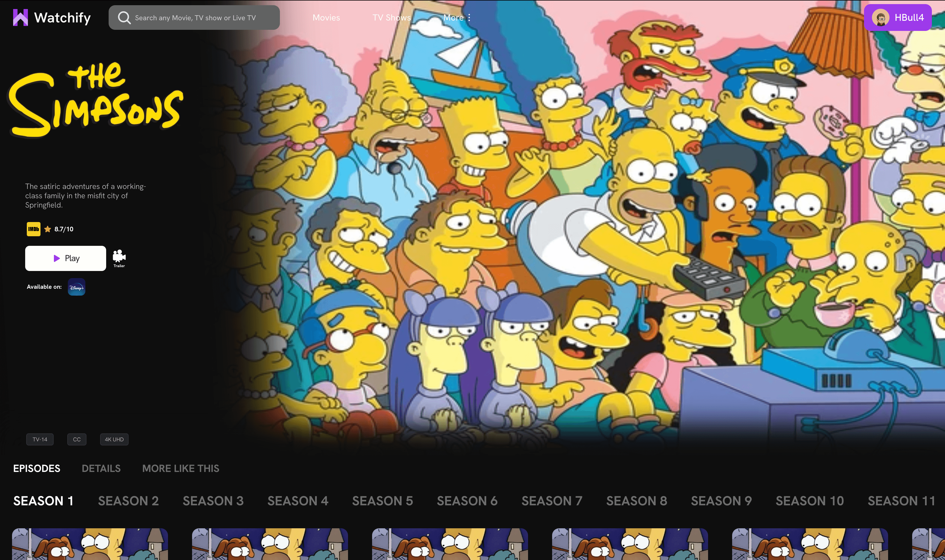This screenshot has height=560, width=945.
Task: Click the 'Available on:' label
Action: [44, 287]
